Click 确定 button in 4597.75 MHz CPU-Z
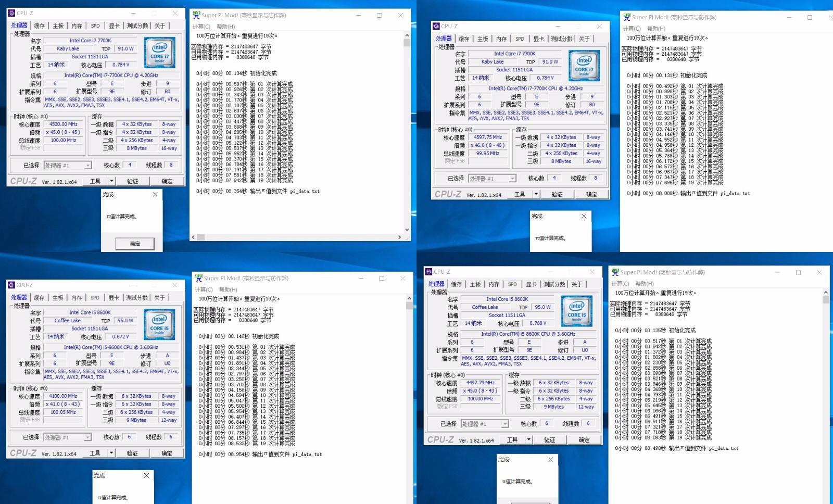 [591, 194]
